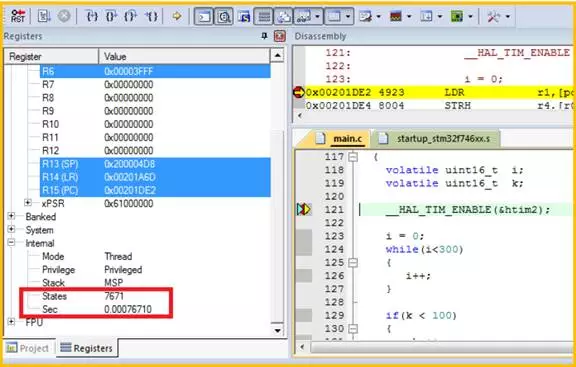
Task: Toggle the Disassembly window icon
Action: point(224,17)
